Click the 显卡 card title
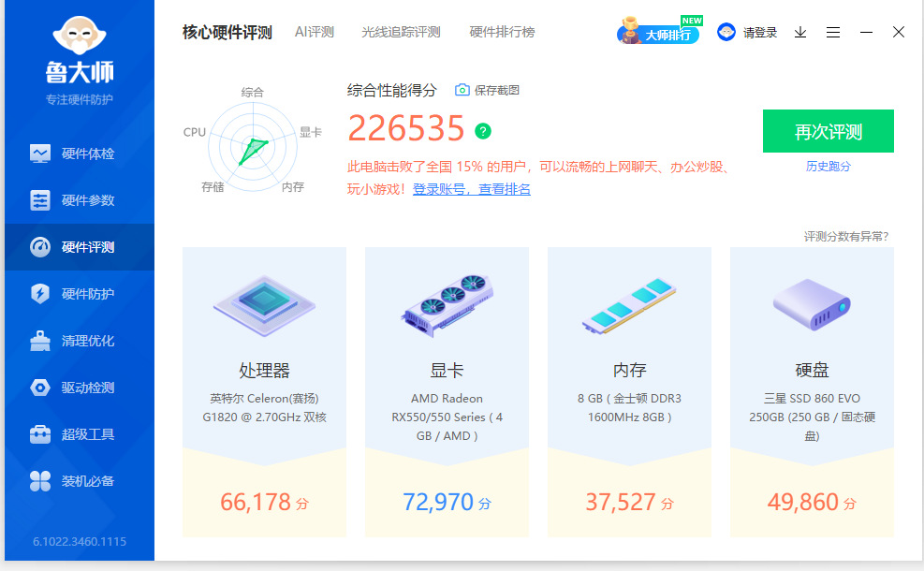924x571 pixels. tap(447, 371)
